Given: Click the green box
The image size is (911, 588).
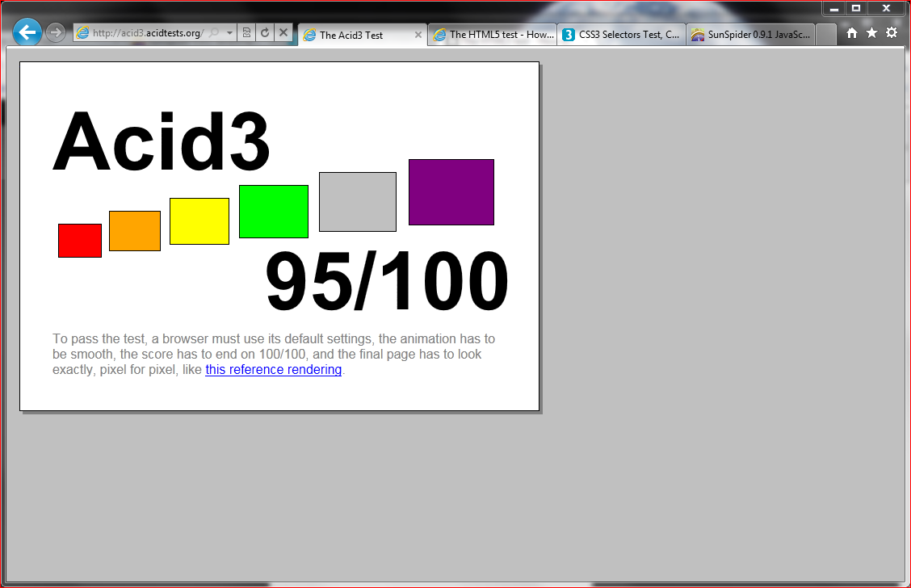Looking at the screenshot, I should (x=274, y=212).
